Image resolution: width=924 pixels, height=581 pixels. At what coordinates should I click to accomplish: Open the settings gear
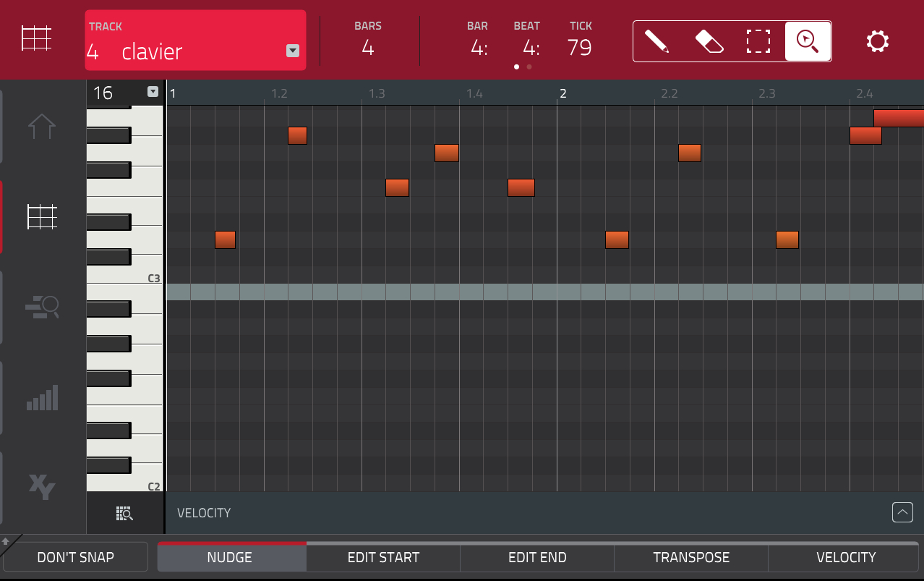[x=877, y=41]
